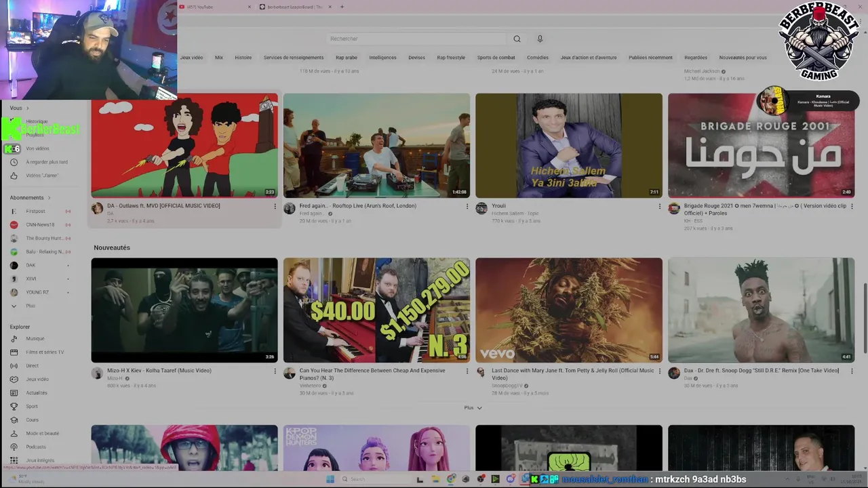The width and height of the screenshot is (868, 488).
Task: Select the Mix filter chip
Action: coord(219,58)
